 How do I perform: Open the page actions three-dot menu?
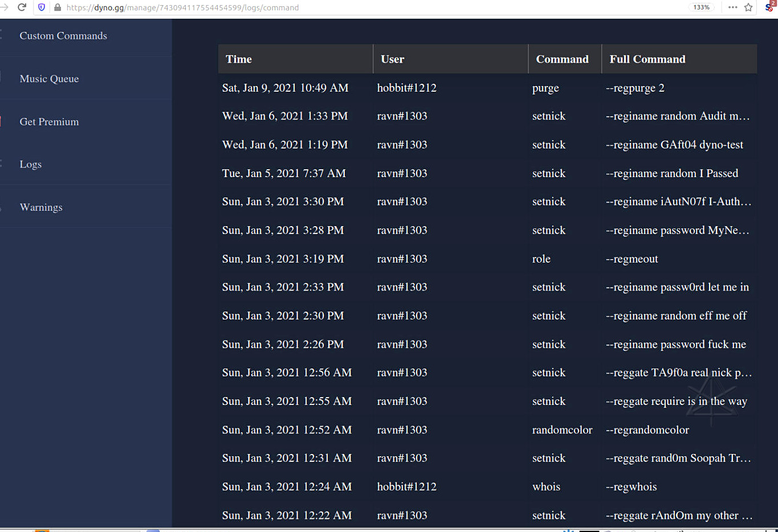tap(732, 7)
